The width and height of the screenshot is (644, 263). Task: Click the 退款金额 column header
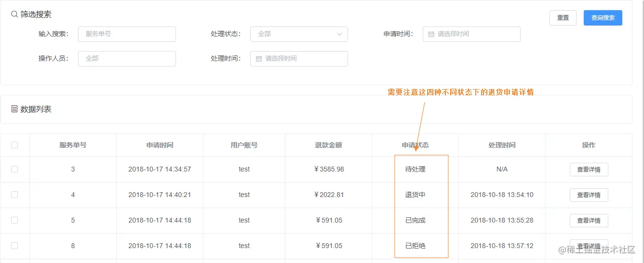pyautogui.click(x=328, y=145)
